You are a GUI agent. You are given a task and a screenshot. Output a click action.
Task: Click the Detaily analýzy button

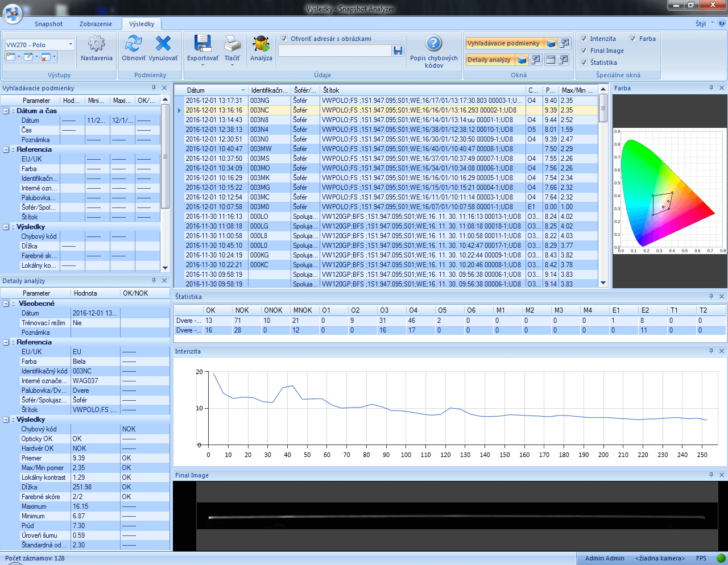[x=489, y=60]
